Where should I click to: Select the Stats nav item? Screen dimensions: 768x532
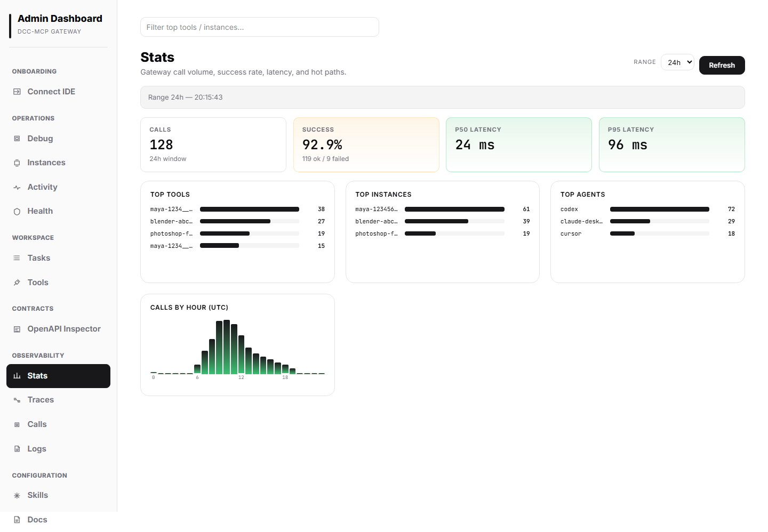coord(58,376)
